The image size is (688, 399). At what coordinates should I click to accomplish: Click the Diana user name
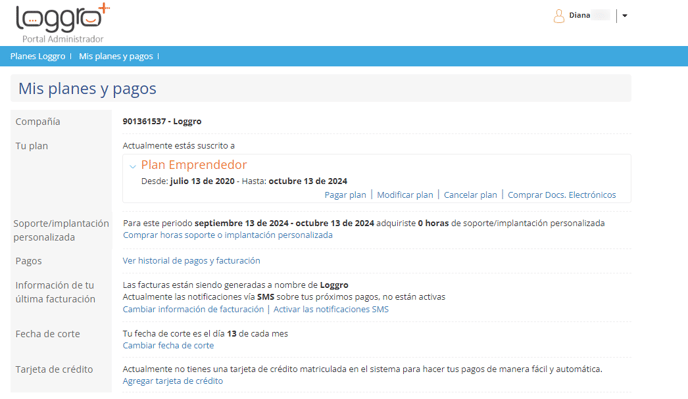pos(580,15)
